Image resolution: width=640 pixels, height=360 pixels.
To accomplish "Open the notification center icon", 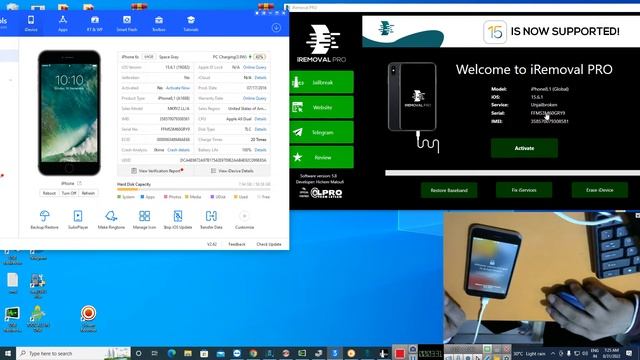I will (x=629, y=353).
